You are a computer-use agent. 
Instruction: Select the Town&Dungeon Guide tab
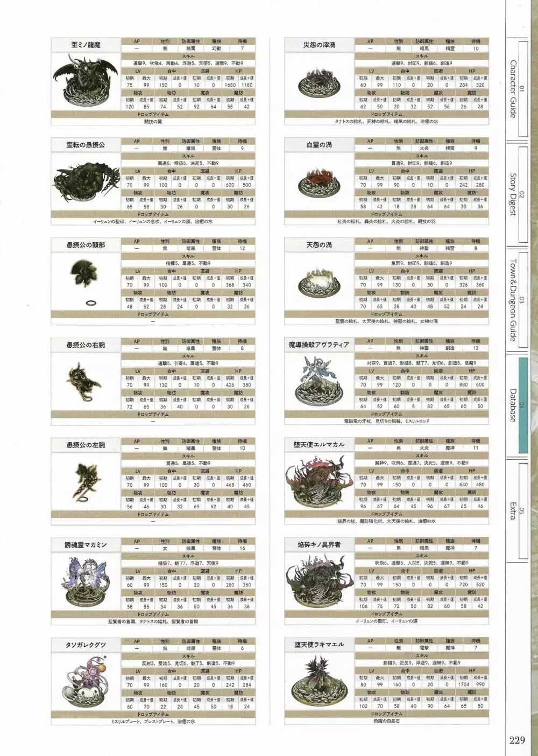[x=515, y=299]
